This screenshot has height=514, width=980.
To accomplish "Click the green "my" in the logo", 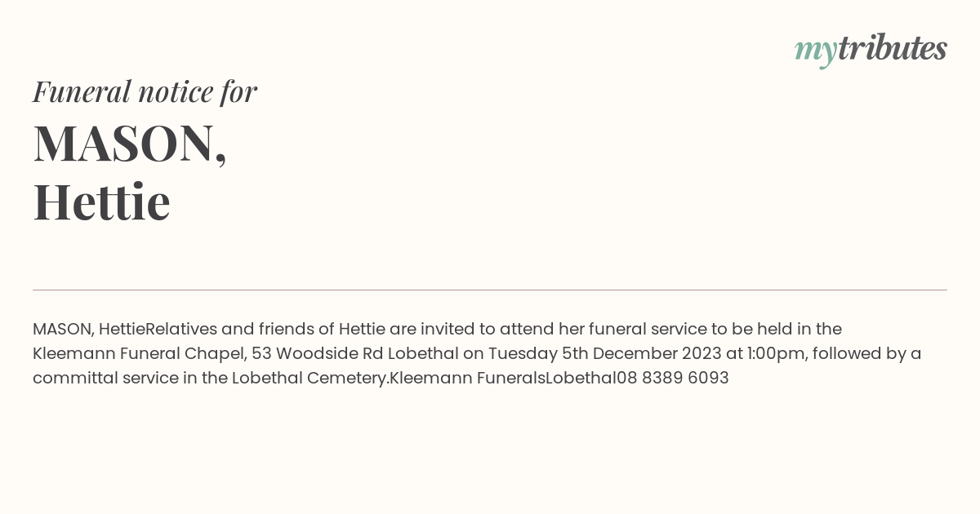I will point(816,52).
